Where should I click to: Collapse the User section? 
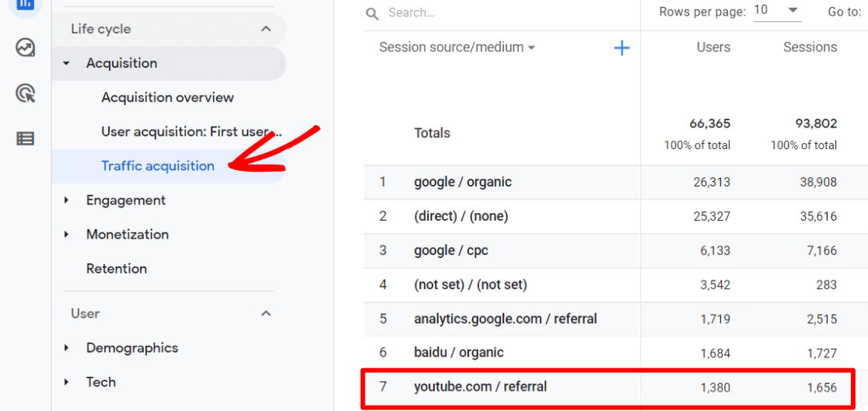(x=266, y=314)
